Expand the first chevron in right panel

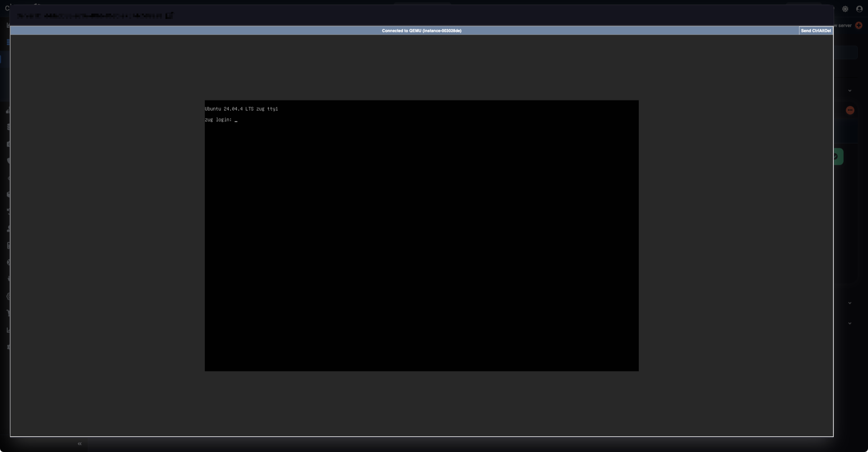point(850,91)
